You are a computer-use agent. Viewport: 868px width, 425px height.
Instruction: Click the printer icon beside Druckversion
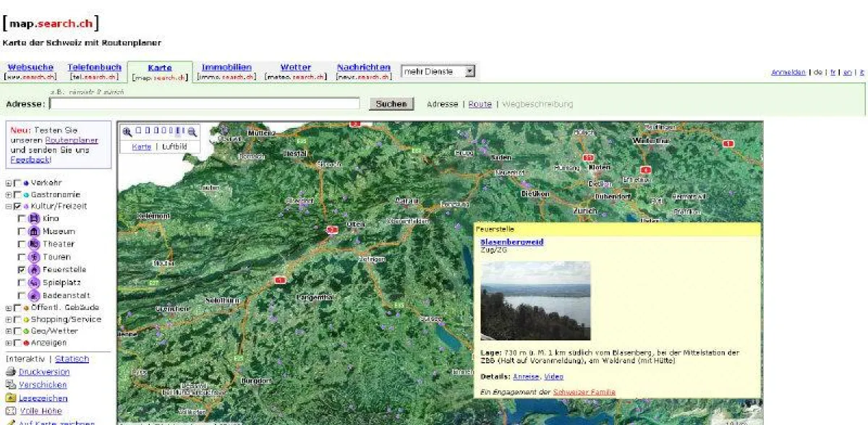pos(11,372)
